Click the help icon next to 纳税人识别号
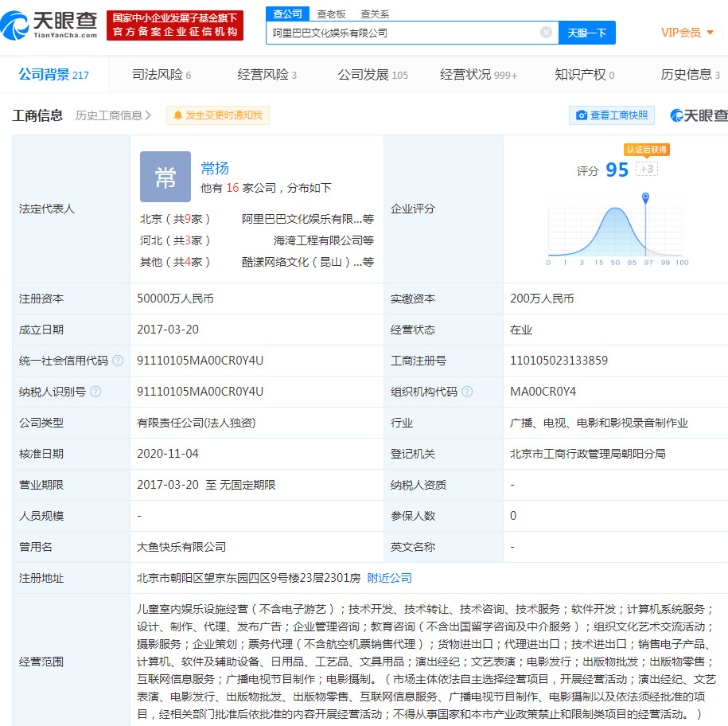This screenshot has height=726, width=728. 95,392
